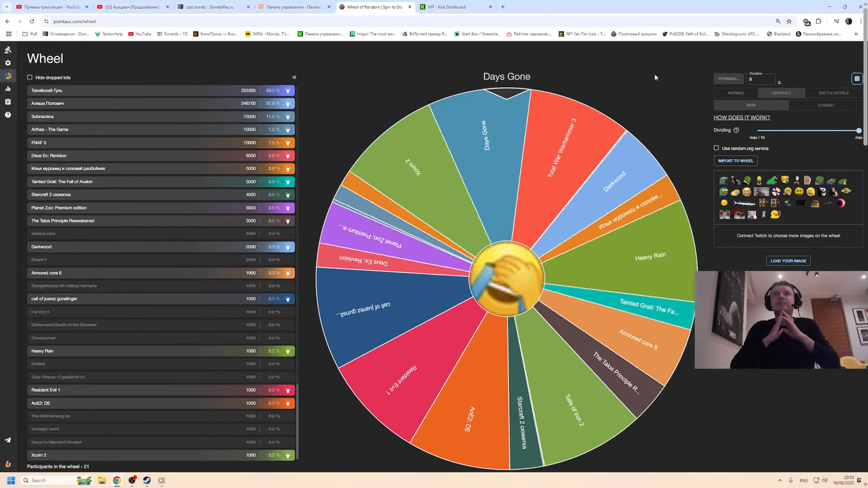
Task: Highlight the Heavy Rain lot icon
Action: click(x=288, y=351)
